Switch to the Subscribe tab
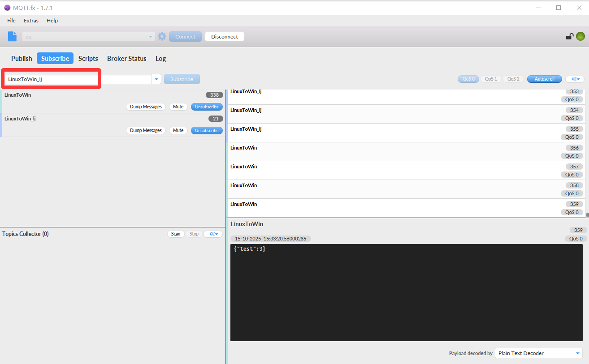This screenshot has width=589, height=364. click(x=55, y=59)
